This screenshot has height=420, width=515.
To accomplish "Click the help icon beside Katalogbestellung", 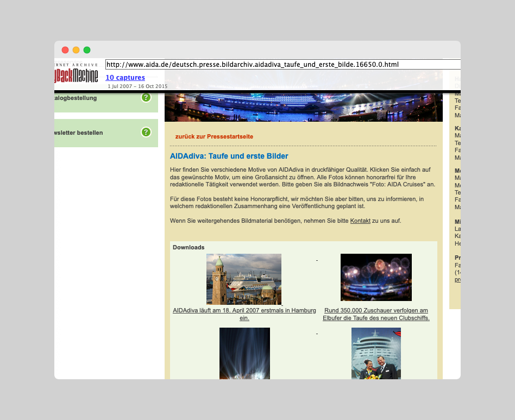I will point(146,98).
